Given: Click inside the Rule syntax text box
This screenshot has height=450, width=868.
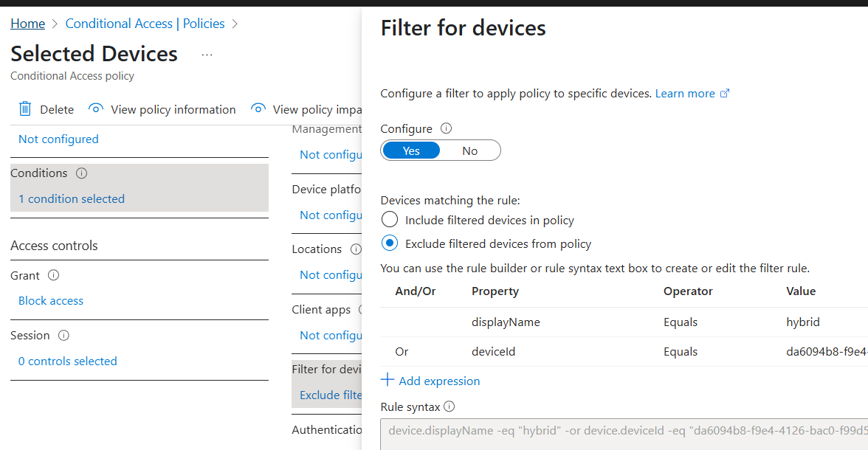Looking at the screenshot, I should tap(624, 434).
